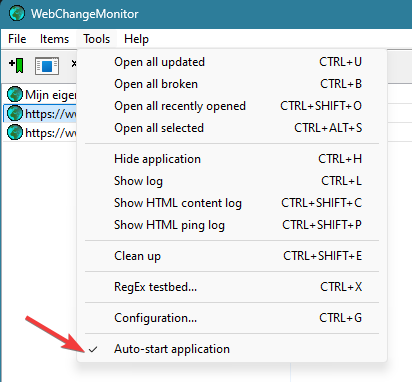Click the add bookmark toolbar icon
412x382 pixels.
tap(16, 65)
